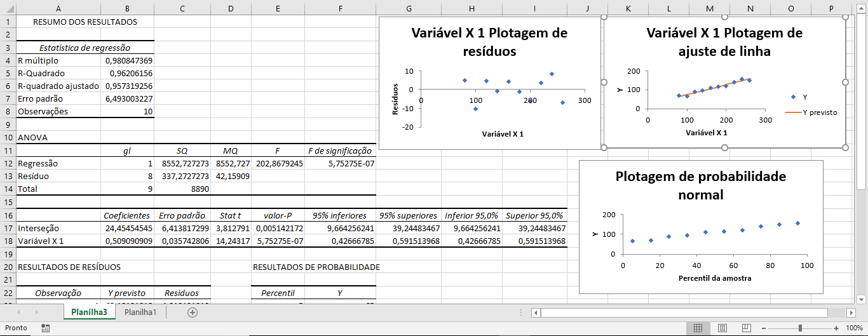Select the F value 202,8679245
The image size is (868, 336).
[x=278, y=163]
